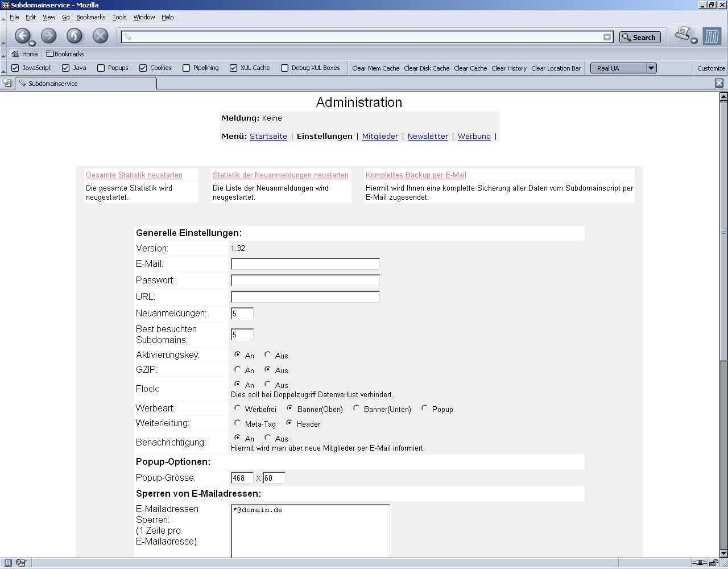This screenshot has height=569, width=728.
Task: Set Aktivierungskey to Aus
Action: pos(267,354)
